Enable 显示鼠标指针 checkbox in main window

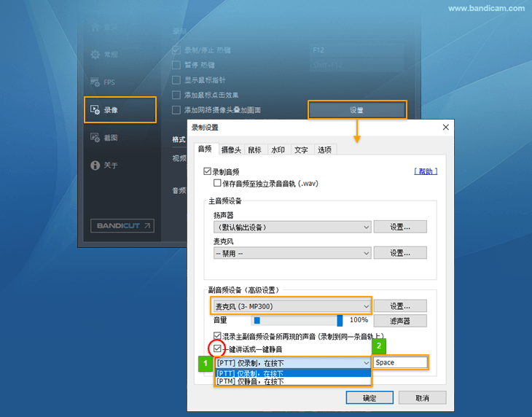(176, 80)
